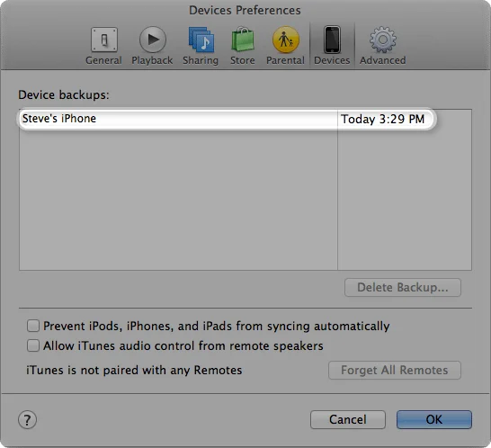Viewport: 491px width, 448px height.
Task: Open help with the question mark button
Action: coord(27,420)
